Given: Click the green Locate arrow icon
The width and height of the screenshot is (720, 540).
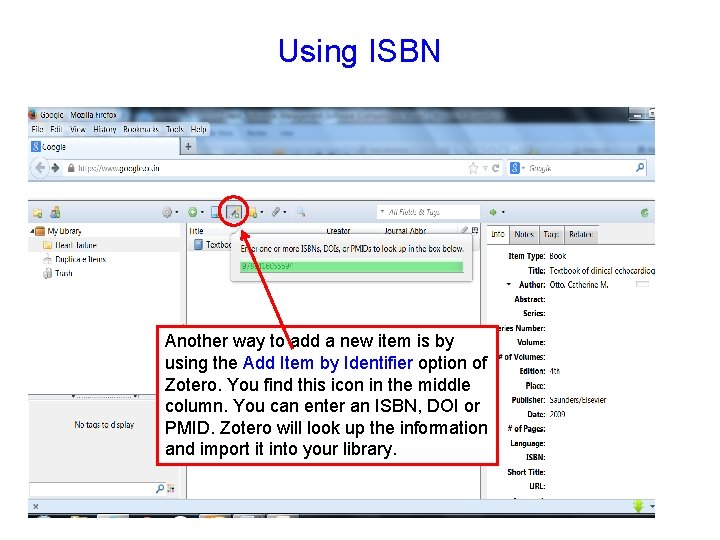Looking at the screenshot, I should point(493,212).
